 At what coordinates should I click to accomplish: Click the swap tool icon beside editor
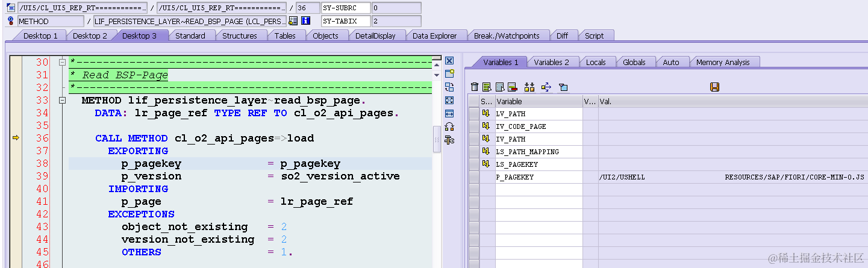[449, 87]
